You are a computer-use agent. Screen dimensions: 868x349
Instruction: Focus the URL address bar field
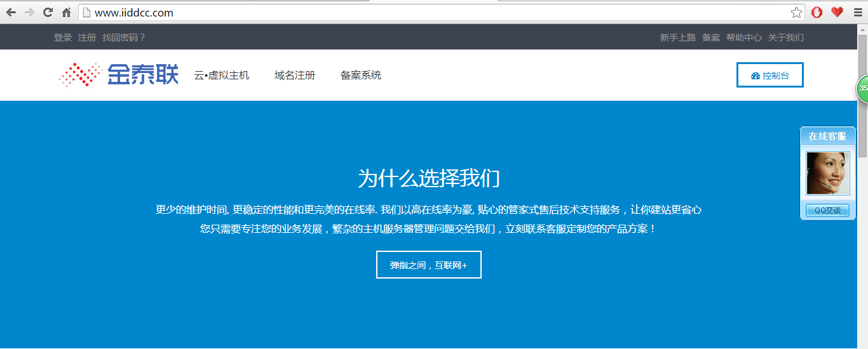coord(438,13)
